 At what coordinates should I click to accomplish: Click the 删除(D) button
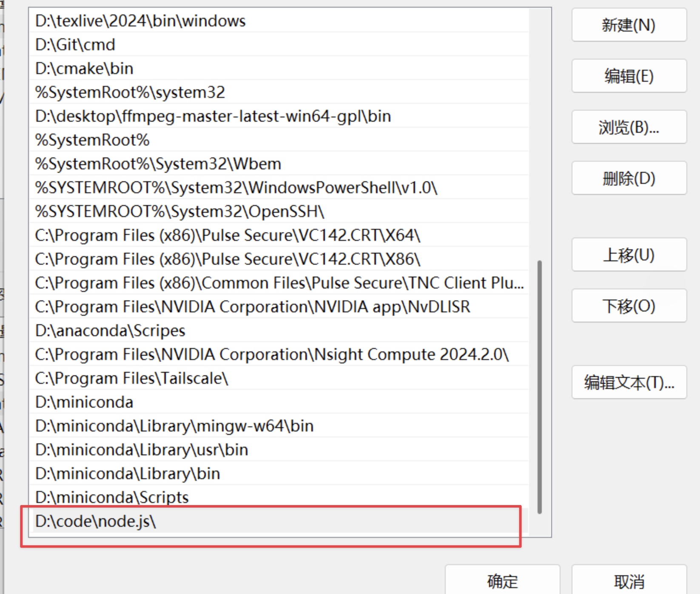(x=629, y=179)
